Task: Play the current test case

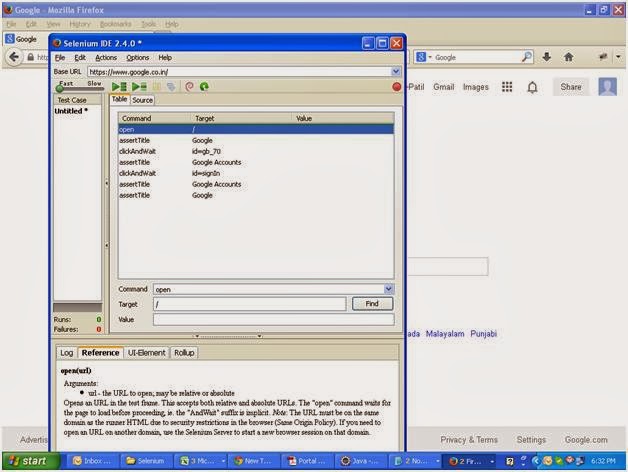Action: click(139, 87)
